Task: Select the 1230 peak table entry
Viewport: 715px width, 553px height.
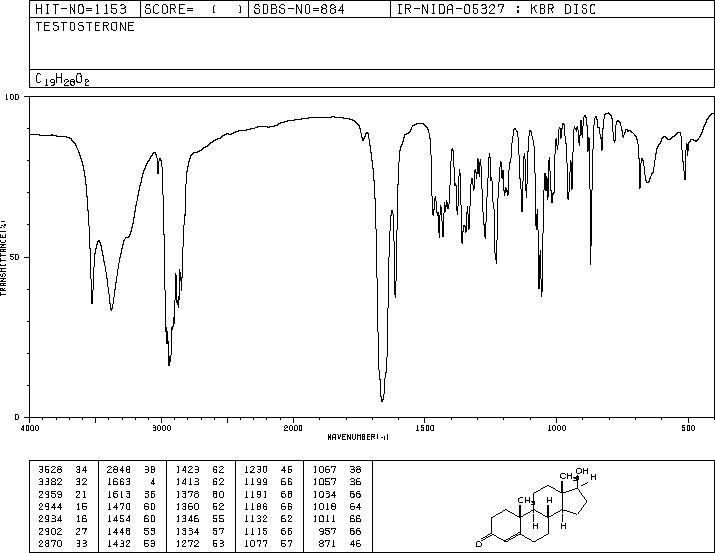Action: (268, 470)
